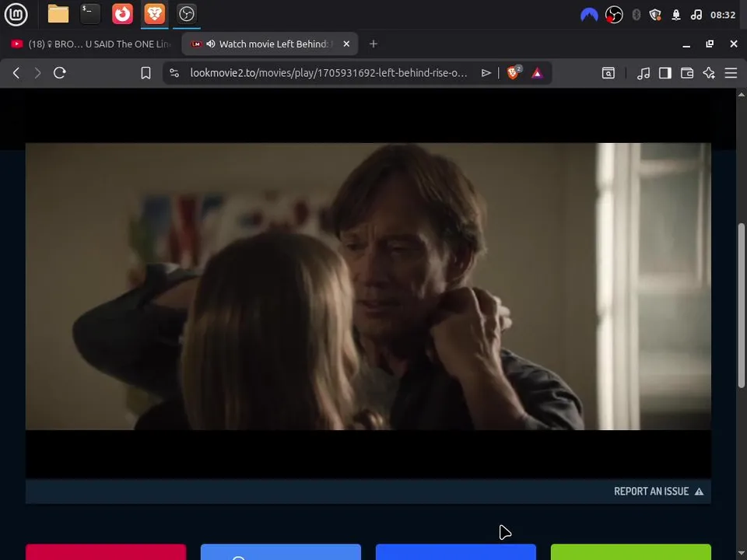Viewport: 747px width, 560px height.
Task: Click the red button below the player
Action: (106, 552)
